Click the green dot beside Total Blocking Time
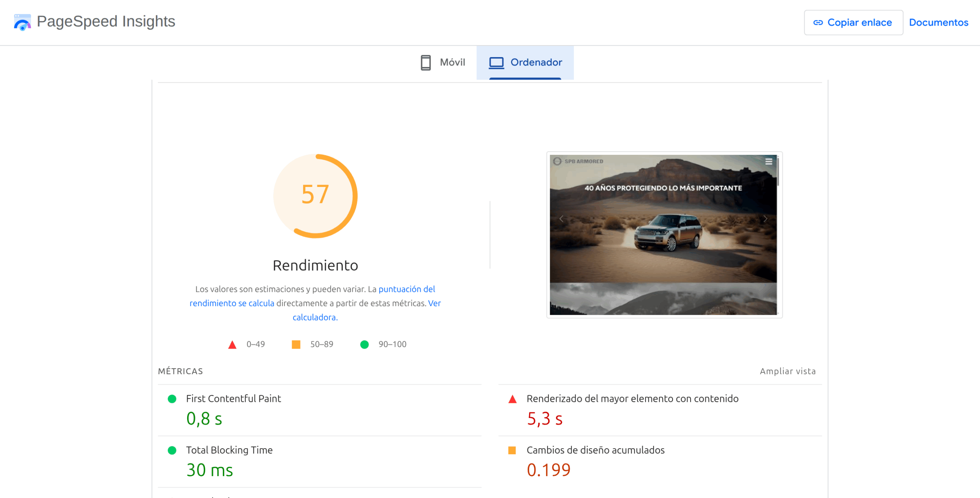This screenshot has height=498, width=980. pyautogui.click(x=172, y=450)
